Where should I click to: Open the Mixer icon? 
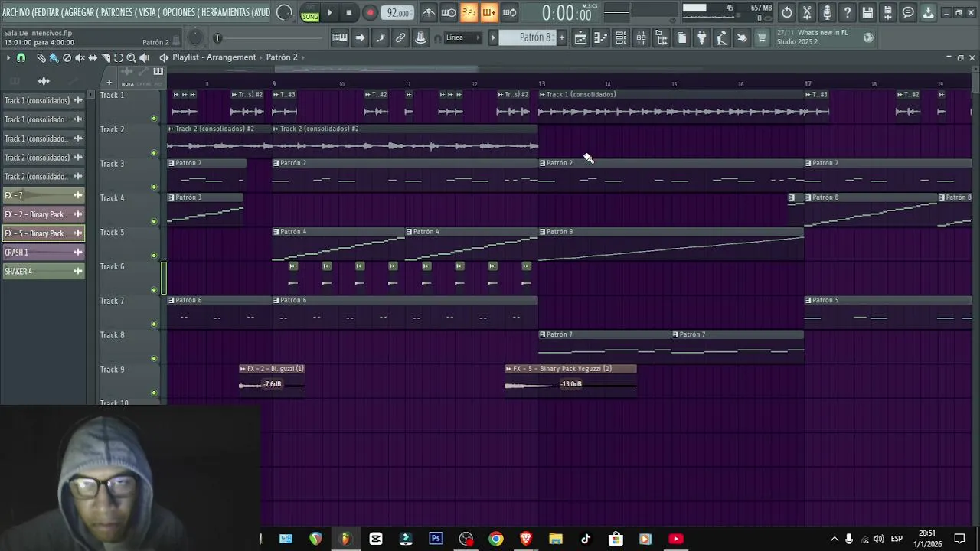pyautogui.click(x=642, y=37)
